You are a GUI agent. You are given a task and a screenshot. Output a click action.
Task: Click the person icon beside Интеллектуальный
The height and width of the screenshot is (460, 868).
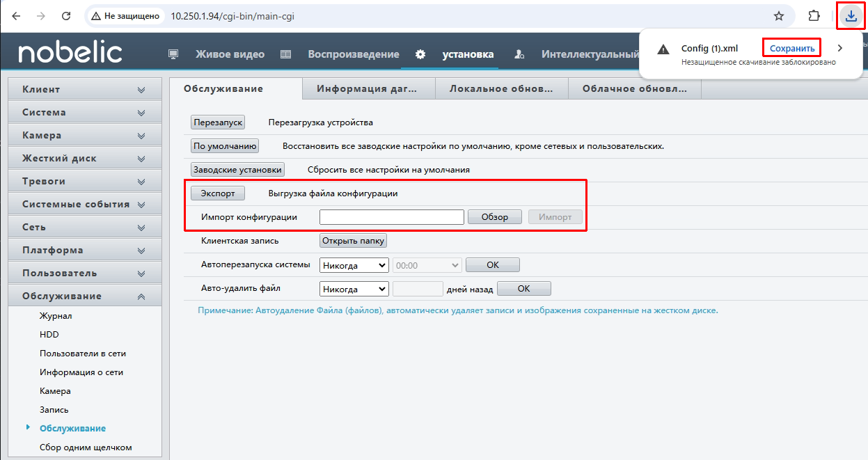[519, 54]
